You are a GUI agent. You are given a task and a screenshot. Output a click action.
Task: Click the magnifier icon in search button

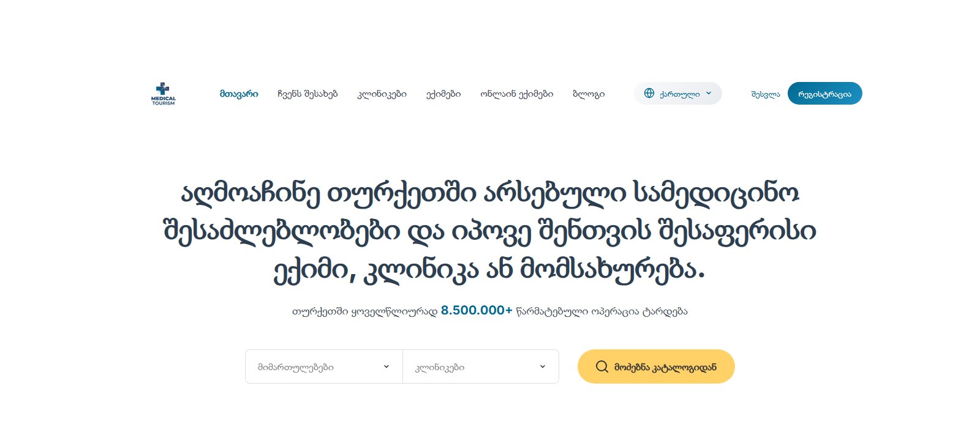coord(602,366)
